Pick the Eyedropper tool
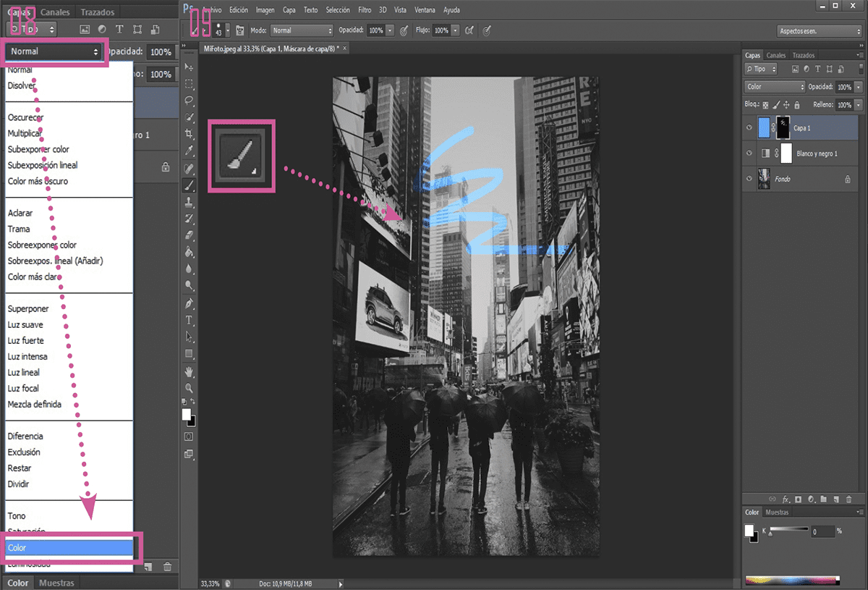 coord(189,151)
